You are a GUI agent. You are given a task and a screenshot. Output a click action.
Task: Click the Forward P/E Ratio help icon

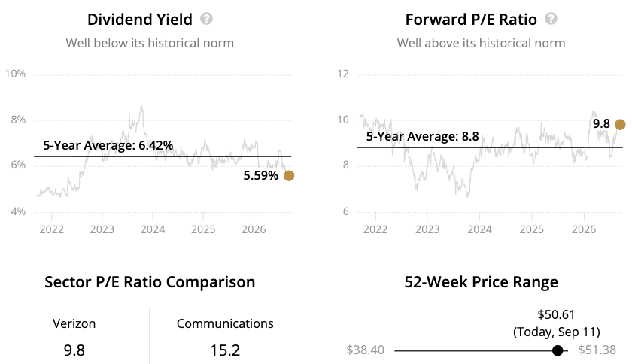tap(551, 19)
